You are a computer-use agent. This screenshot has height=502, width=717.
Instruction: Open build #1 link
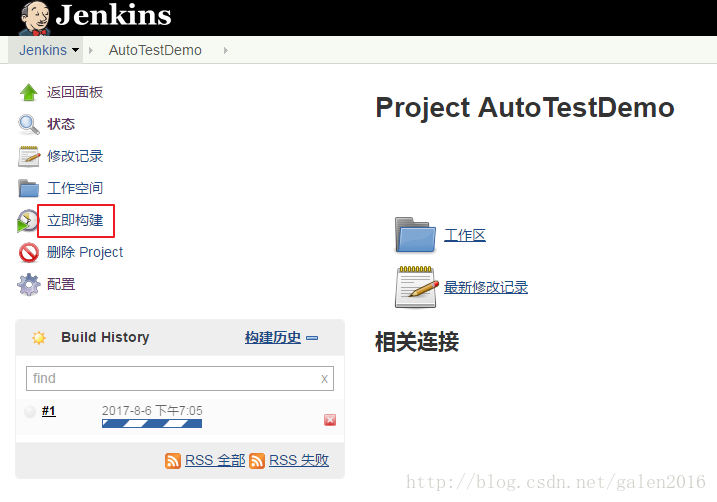(48, 411)
